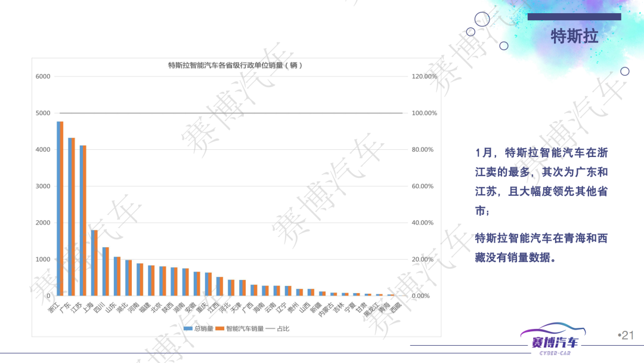The height and width of the screenshot is (363, 644).
Task: Select the 陕西 axis label
Action: (x=168, y=307)
